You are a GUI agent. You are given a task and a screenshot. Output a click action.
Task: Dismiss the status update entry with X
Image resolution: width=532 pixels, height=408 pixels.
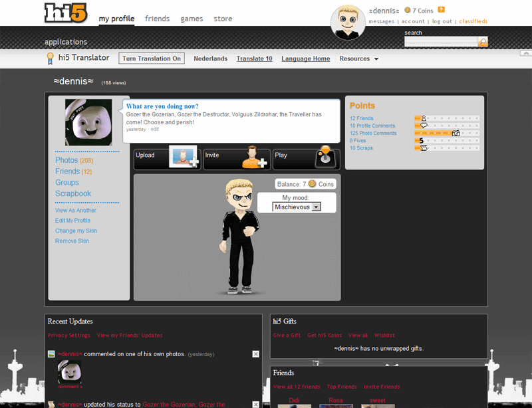coord(256,404)
